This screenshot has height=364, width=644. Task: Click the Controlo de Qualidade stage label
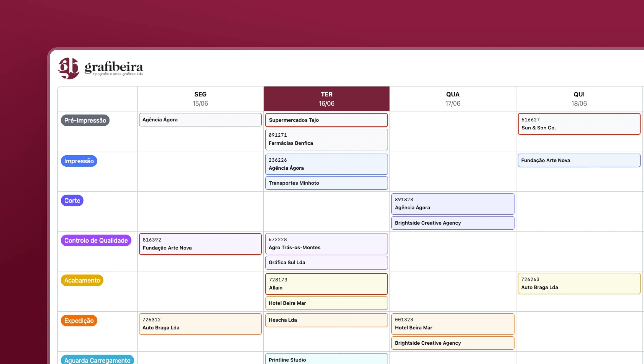96,240
